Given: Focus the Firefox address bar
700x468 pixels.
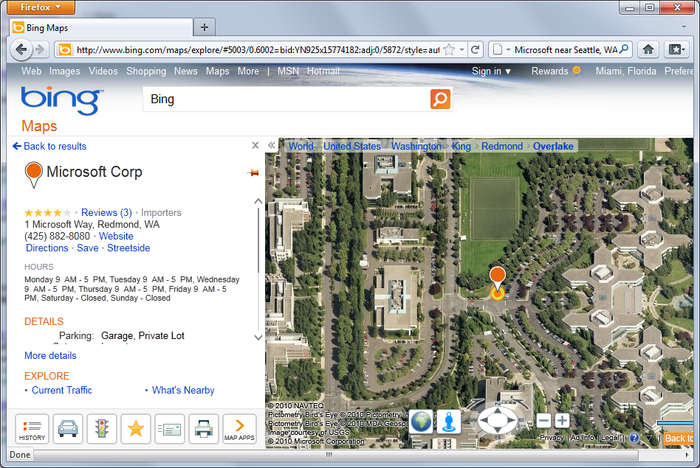Looking at the screenshot, I should [x=258, y=50].
